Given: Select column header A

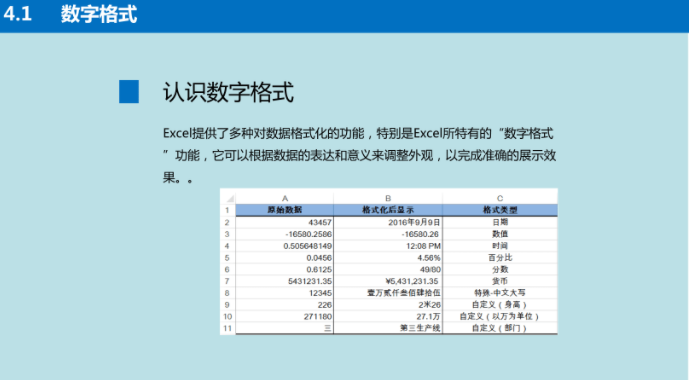Looking at the screenshot, I should coord(285,198).
